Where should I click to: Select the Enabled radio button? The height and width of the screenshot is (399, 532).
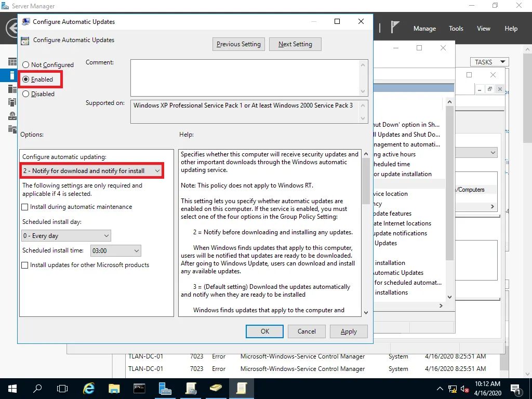[25, 79]
